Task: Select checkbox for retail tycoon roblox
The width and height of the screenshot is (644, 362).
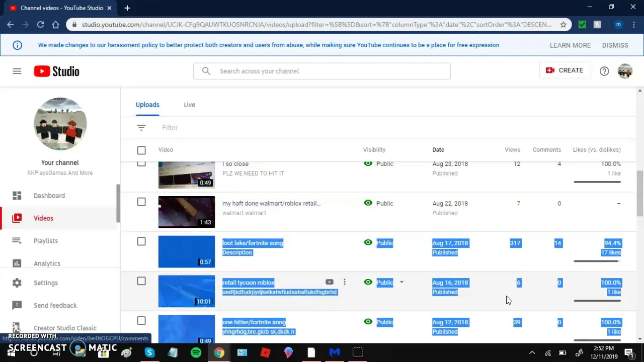Action: [x=141, y=281]
